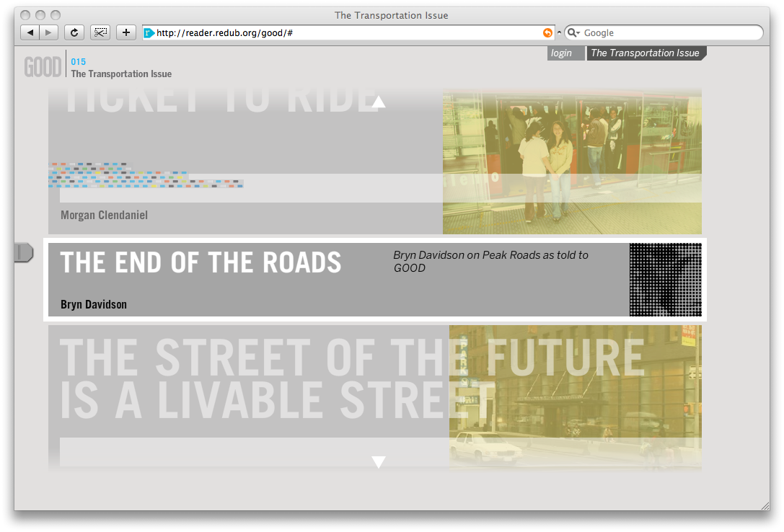Click author name Morgan Clendaniel
Viewport: 784px width, 532px height.
pos(104,216)
